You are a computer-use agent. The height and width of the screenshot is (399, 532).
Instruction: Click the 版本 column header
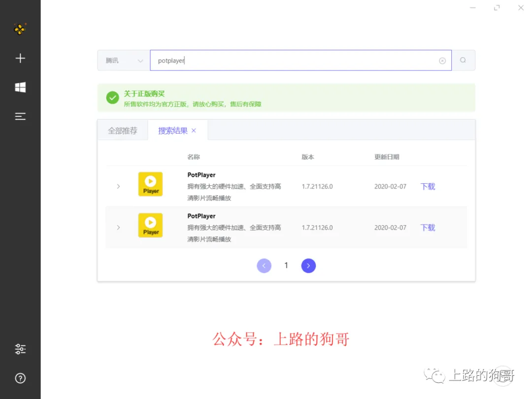[308, 157]
